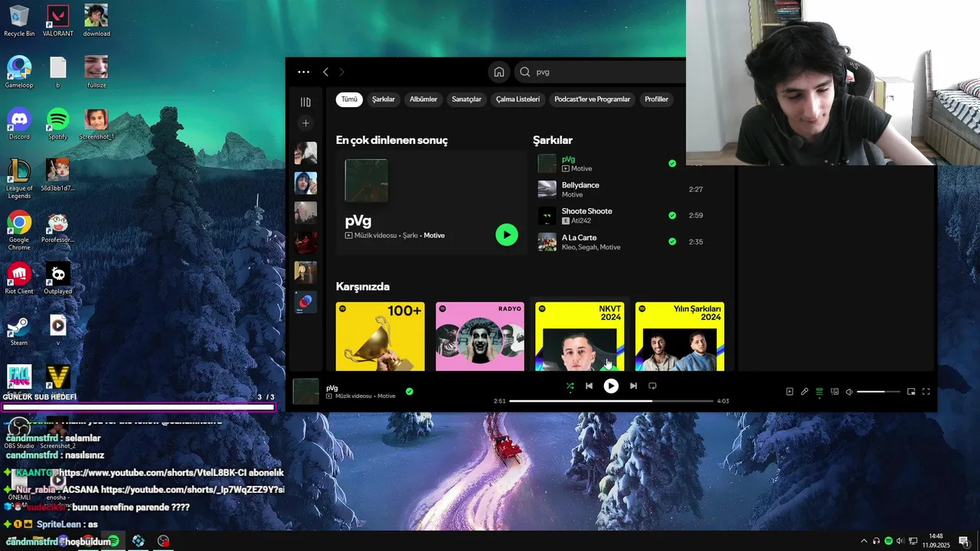This screenshot has height=551, width=980.
Task: Enter full screen in Spotify player
Action: tap(926, 392)
